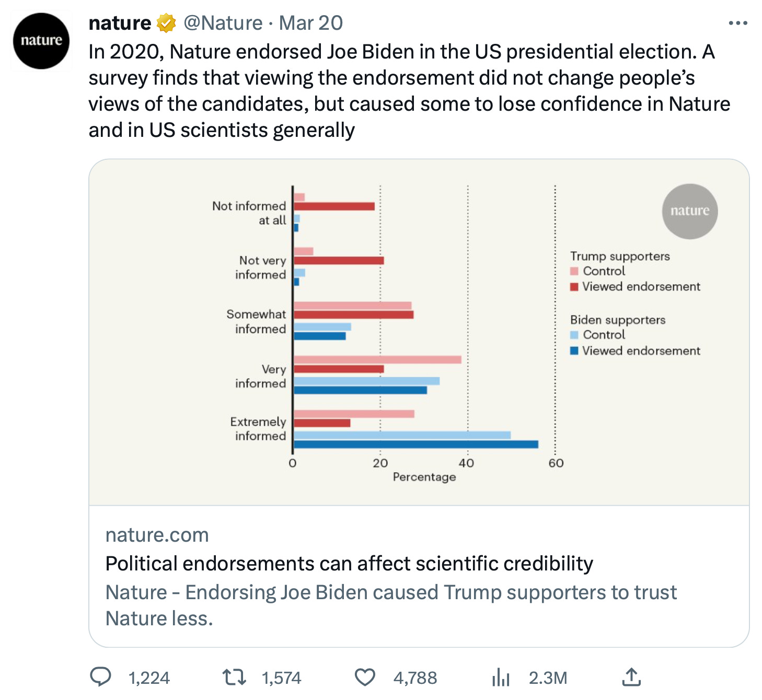Viewport: 762px width, 700px height.
Task: Click the retweet arrows icon
Action: click(234, 678)
